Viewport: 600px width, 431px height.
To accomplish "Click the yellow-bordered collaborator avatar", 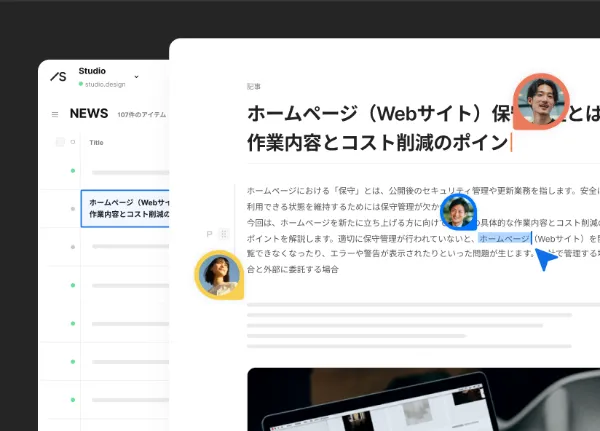I will point(219,275).
